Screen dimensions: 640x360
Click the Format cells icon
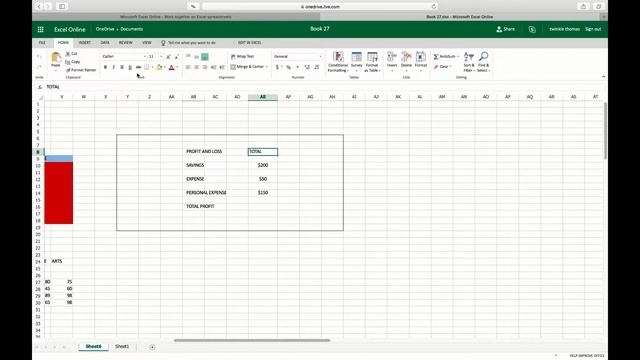[420, 57]
